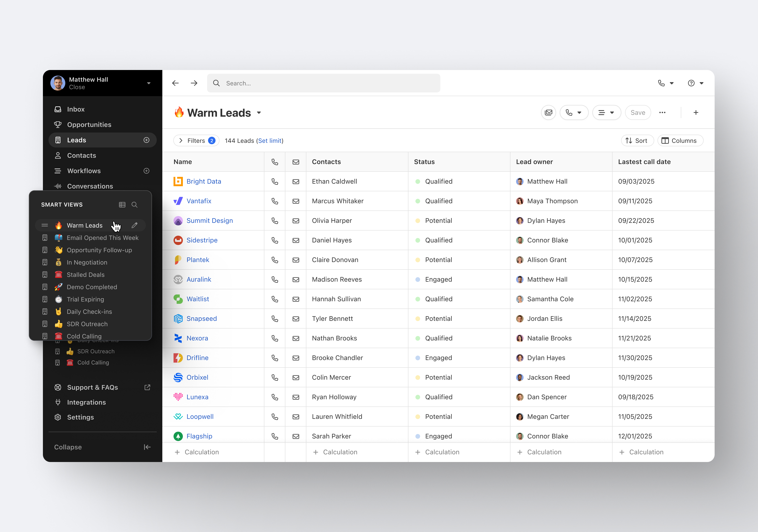Click the Smart Views search icon
Viewport: 758px width, 532px height.
point(134,205)
